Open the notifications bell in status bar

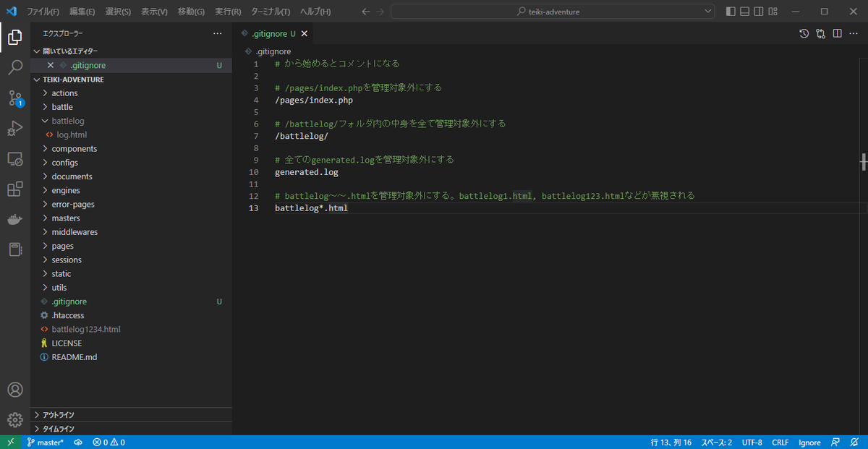coord(855,442)
